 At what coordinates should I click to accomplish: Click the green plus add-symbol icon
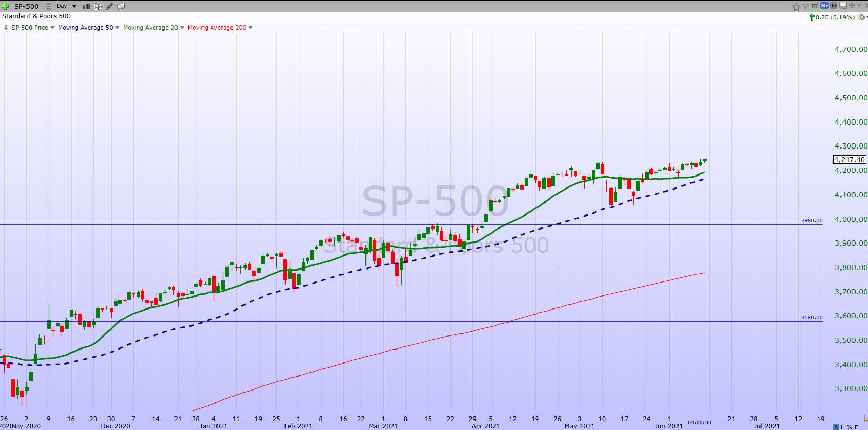point(5,6)
